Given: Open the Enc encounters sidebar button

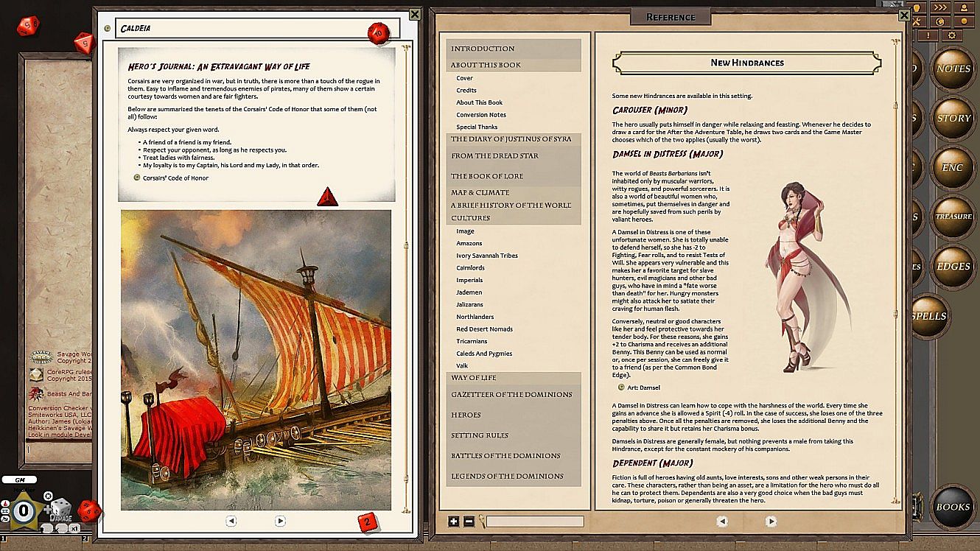Looking at the screenshot, I should (x=953, y=168).
